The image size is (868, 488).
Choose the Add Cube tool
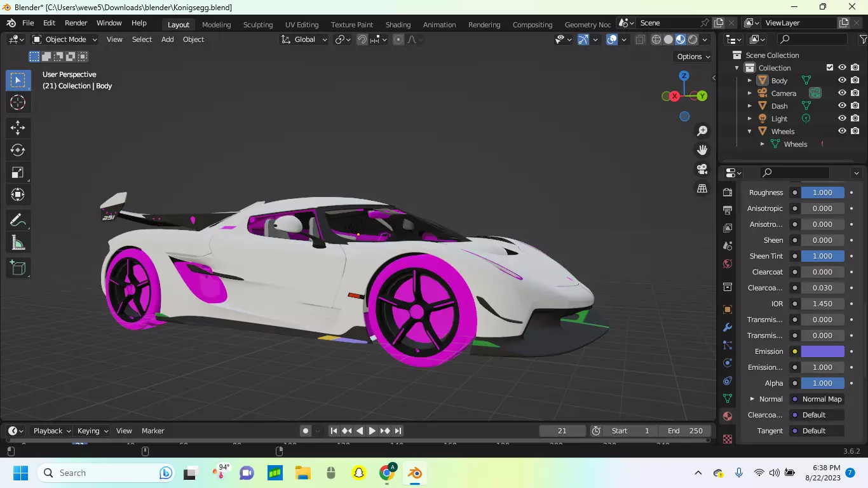pos(18,268)
